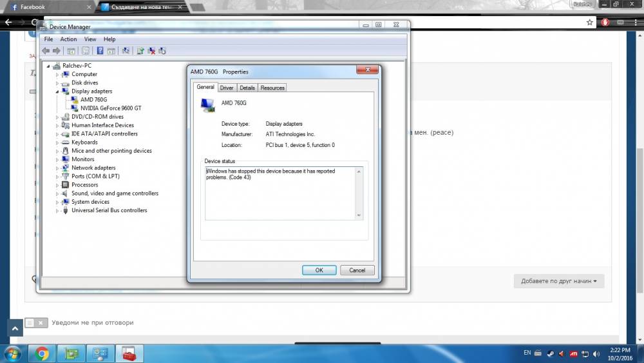Open the View menu

point(90,39)
